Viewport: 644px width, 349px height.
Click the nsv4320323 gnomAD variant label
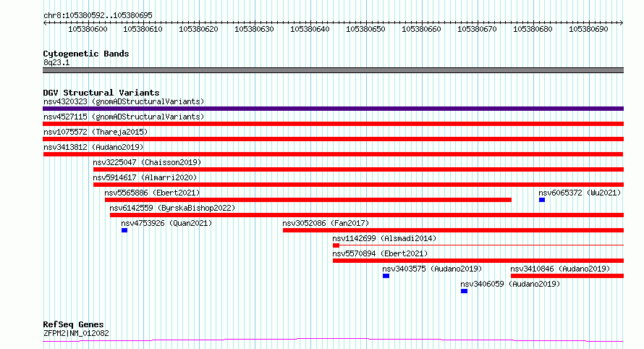[124, 101]
